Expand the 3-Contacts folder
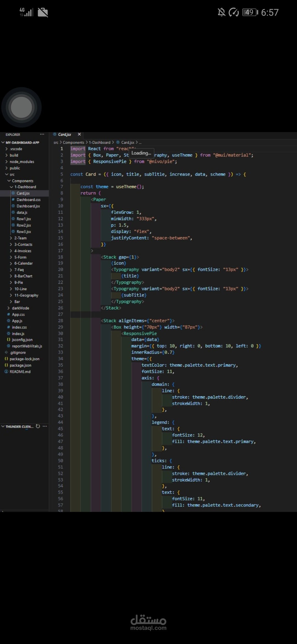 coord(23,244)
